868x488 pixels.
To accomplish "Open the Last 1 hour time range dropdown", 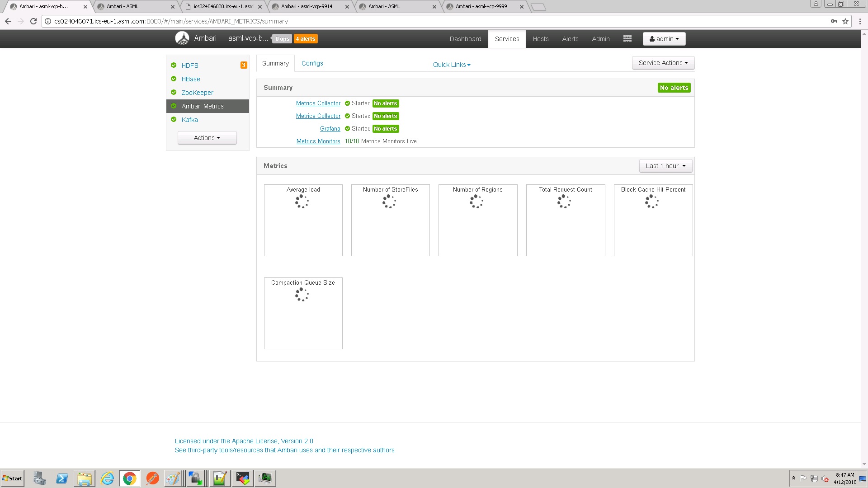I will click(665, 166).
